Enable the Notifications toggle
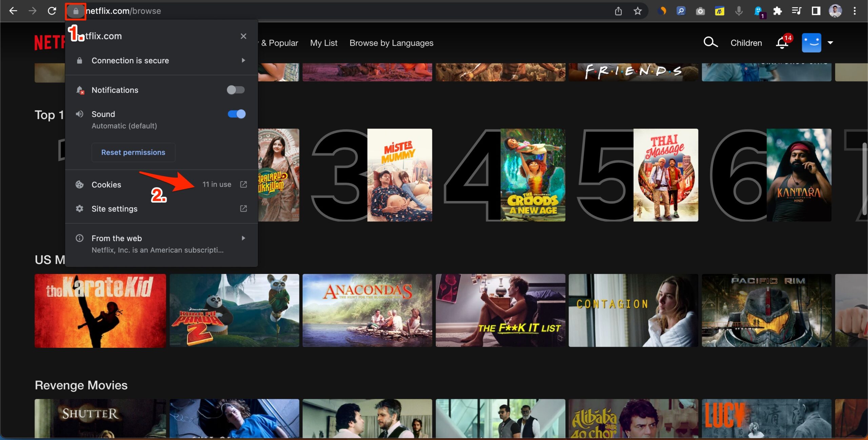The width and height of the screenshot is (868, 440). (236, 90)
